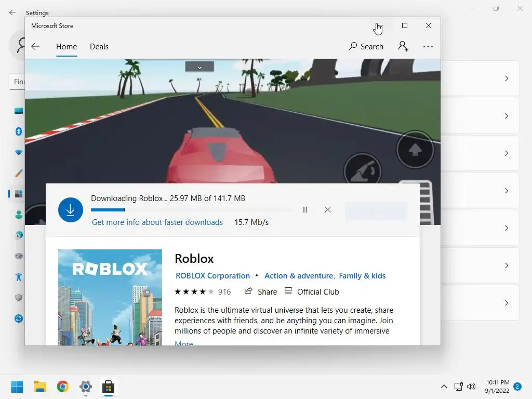This screenshot has height=399, width=532.
Task: Click the Roblox racing game screenshot banner
Action: (233, 121)
